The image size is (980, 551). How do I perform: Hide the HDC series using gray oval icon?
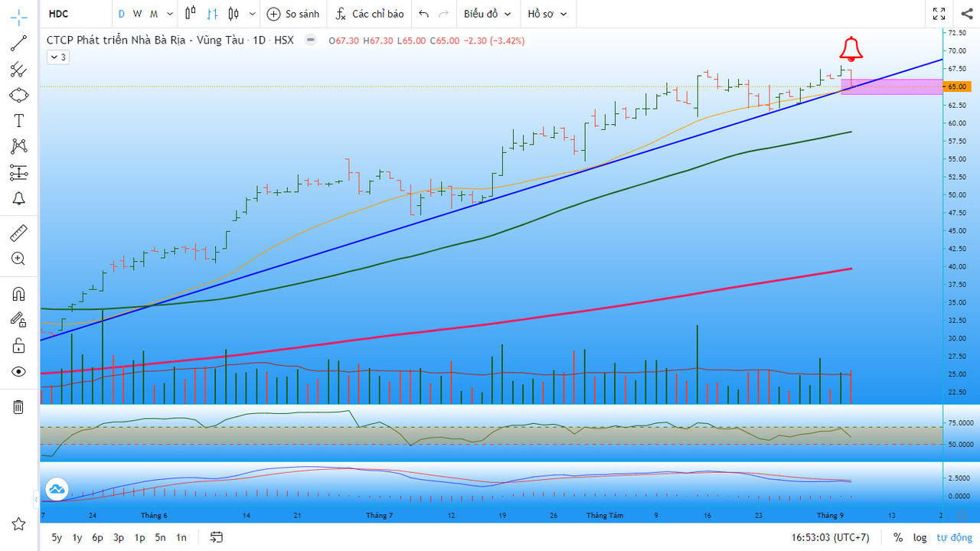pos(310,41)
